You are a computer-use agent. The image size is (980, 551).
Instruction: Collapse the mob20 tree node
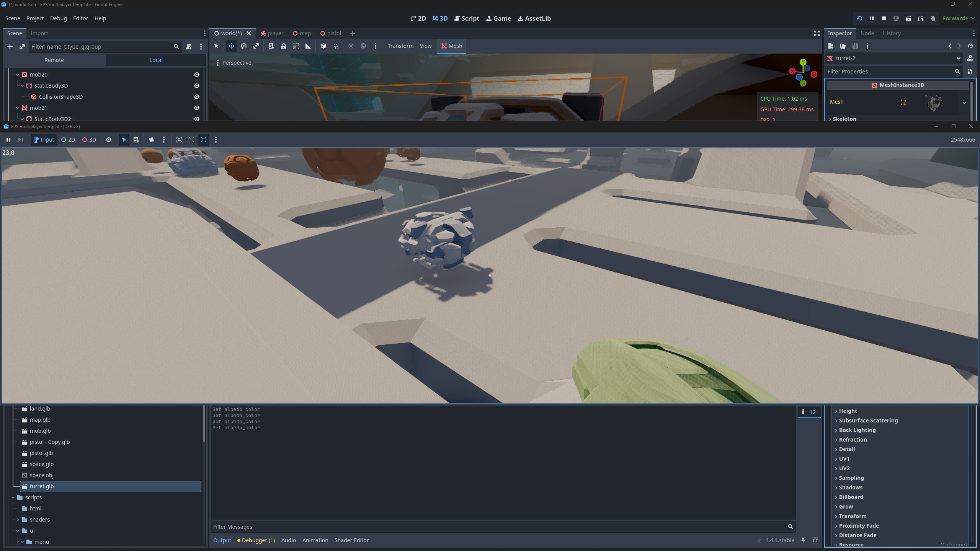click(18, 75)
